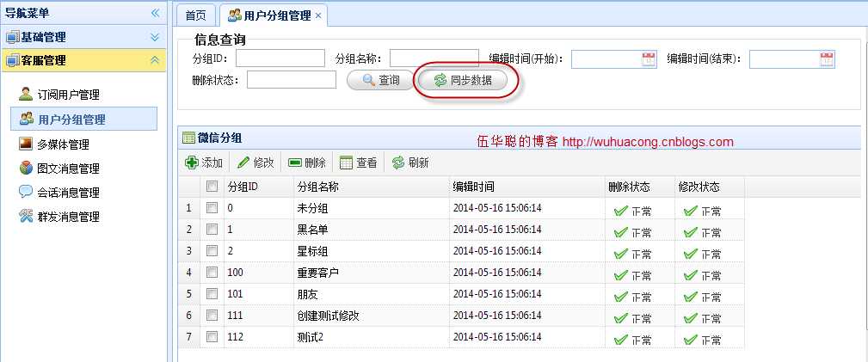Check the 重要客户 row checkbox
The width and height of the screenshot is (868, 362).
pyautogui.click(x=212, y=273)
